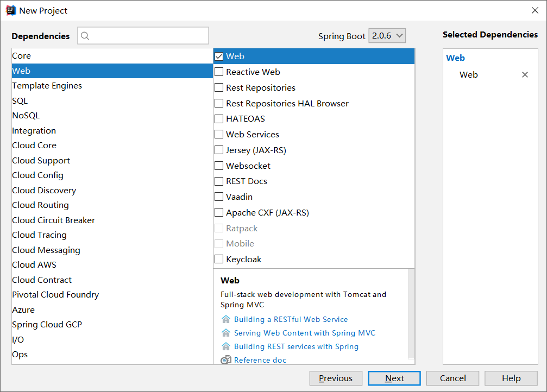Click the Next button
This screenshot has width=547, height=392.
(x=394, y=378)
